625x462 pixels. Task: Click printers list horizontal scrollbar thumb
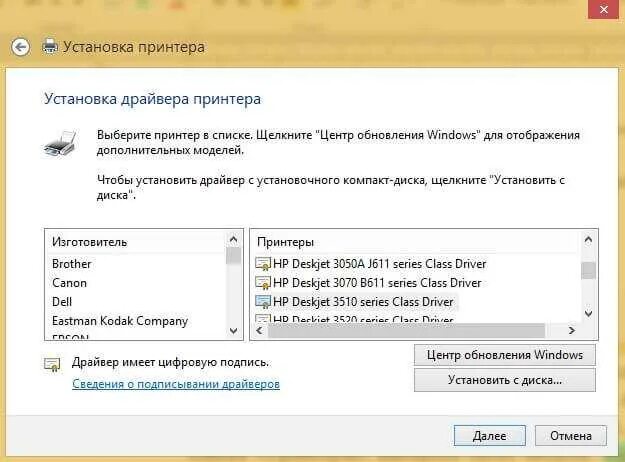coord(406,330)
